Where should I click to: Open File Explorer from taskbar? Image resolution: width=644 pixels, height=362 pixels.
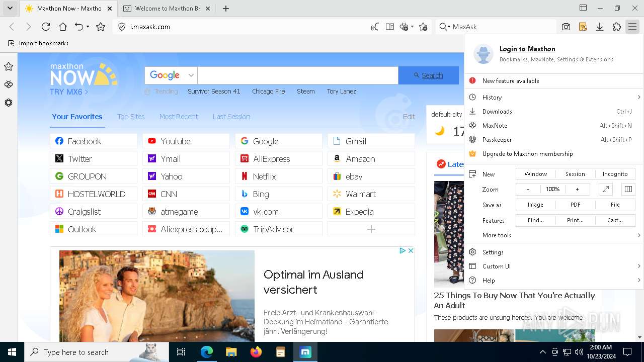231,352
